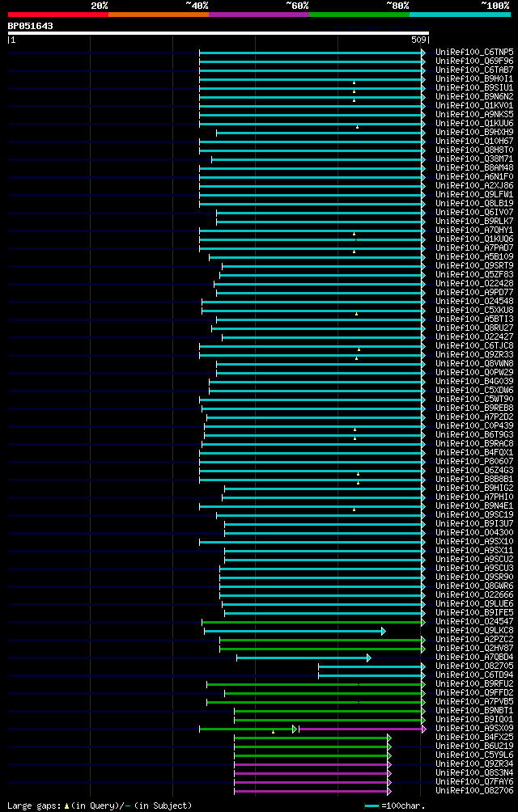Open the UniRef100_B8B8B1 hit link
This screenshot has height=812, width=518.
474,480
